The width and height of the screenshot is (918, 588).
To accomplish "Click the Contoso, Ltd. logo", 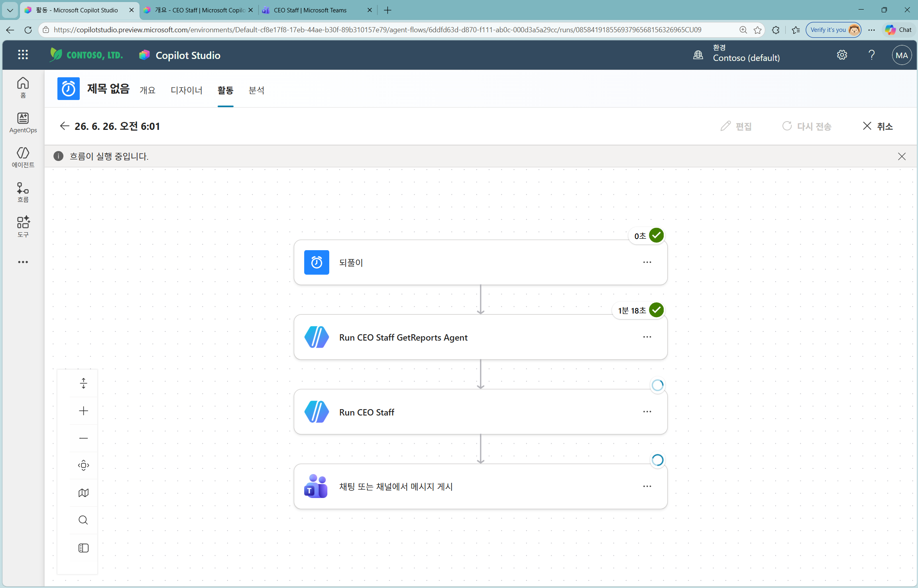I will [x=86, y=55].
